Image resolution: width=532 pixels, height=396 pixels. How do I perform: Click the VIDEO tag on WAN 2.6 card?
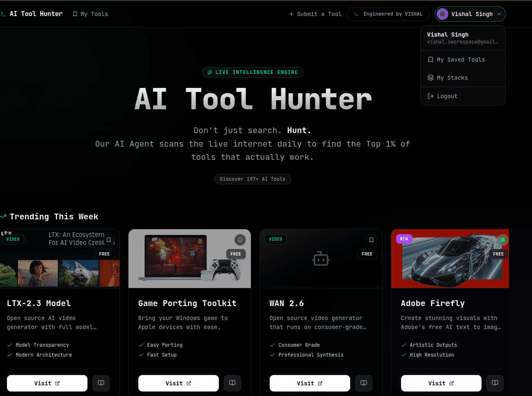276,239
